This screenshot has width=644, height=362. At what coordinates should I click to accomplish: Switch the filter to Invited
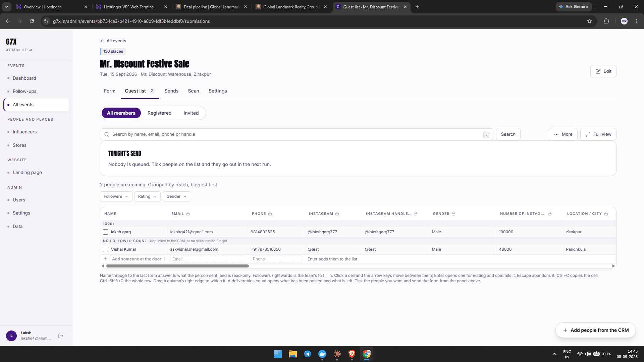[x=191, y=113]
